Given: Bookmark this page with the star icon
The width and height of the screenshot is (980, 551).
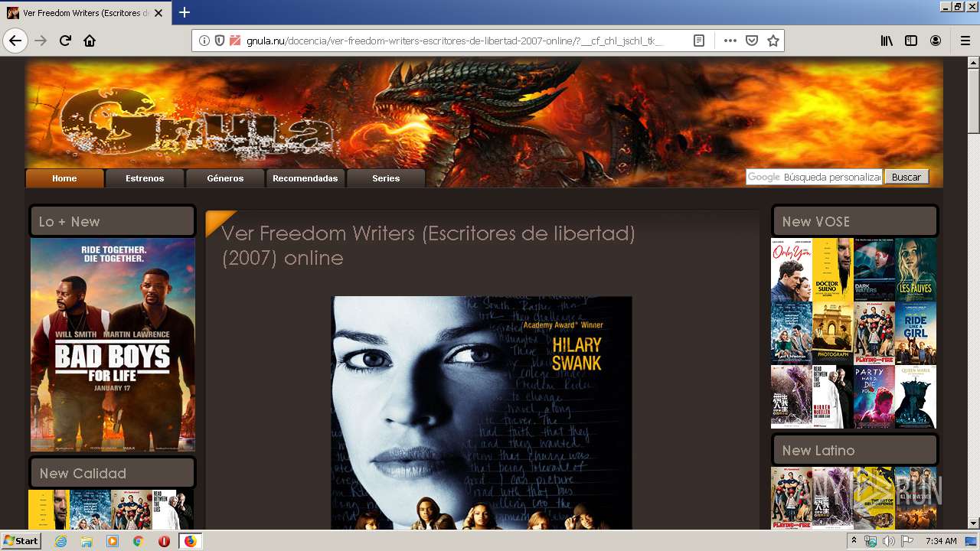Looking at the screenshot, I should point(773,41).
